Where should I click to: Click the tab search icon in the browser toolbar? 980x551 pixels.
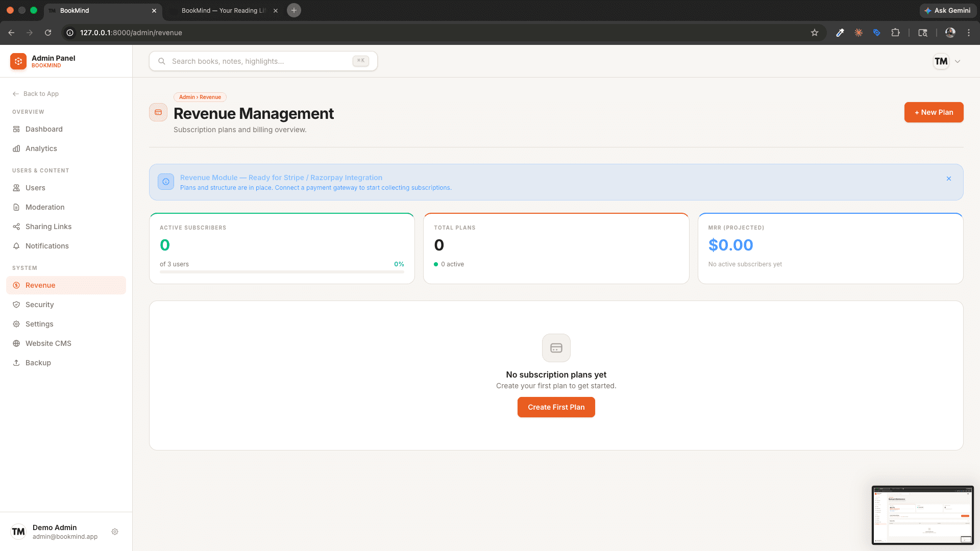click(x=923, y=33)
